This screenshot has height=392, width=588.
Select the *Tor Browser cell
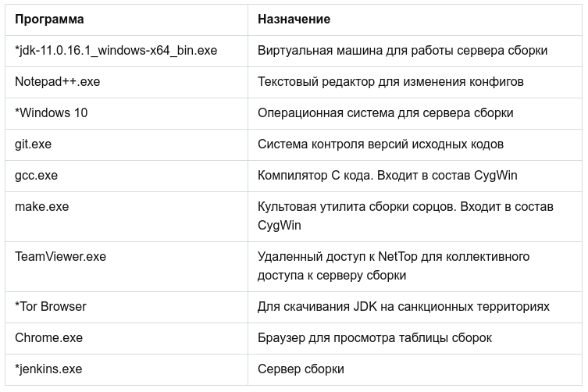[x=127, y=307]
